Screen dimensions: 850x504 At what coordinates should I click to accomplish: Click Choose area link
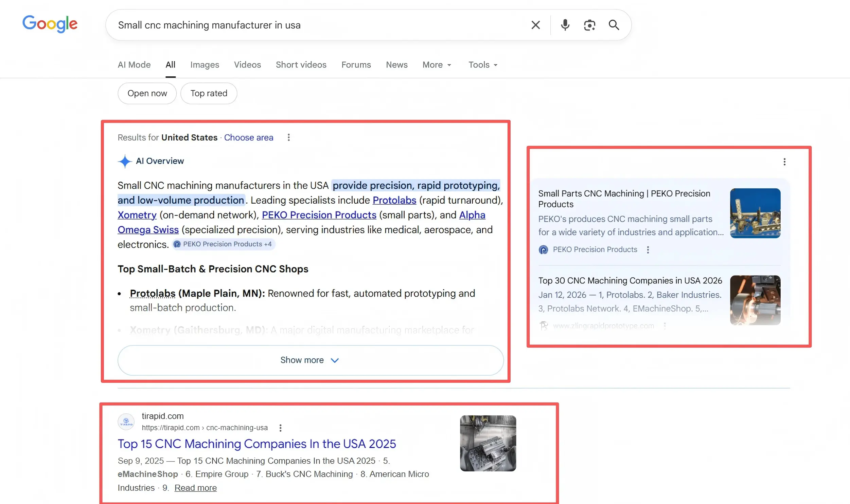coord(248,137)
